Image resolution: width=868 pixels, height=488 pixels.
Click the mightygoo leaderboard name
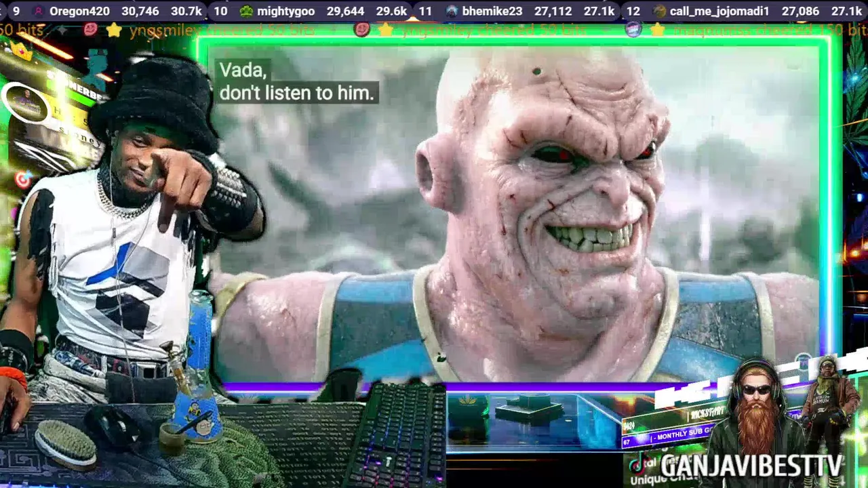(x=285, y=12)
